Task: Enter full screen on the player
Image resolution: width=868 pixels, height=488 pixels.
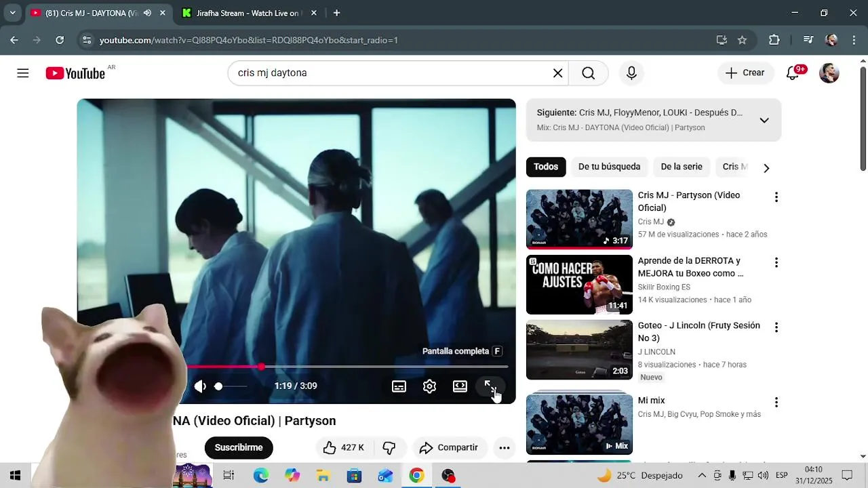Action: coord(490,386)
